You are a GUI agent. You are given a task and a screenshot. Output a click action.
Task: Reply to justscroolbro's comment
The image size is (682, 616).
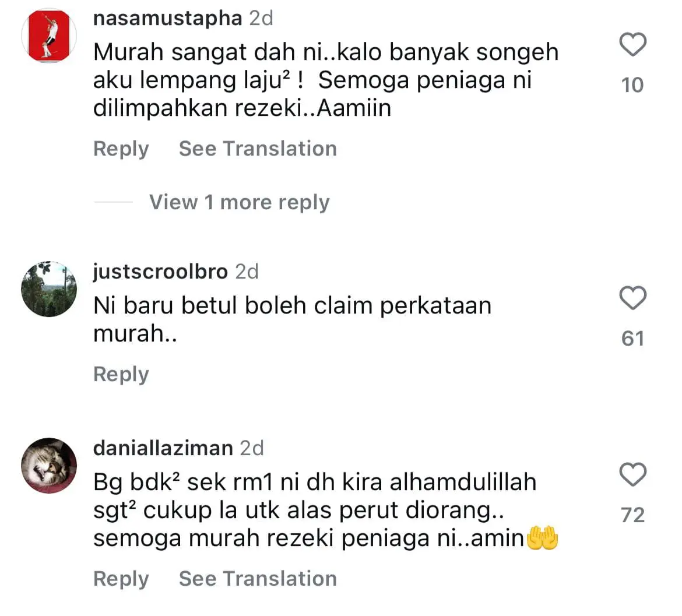tap(121, 374)
